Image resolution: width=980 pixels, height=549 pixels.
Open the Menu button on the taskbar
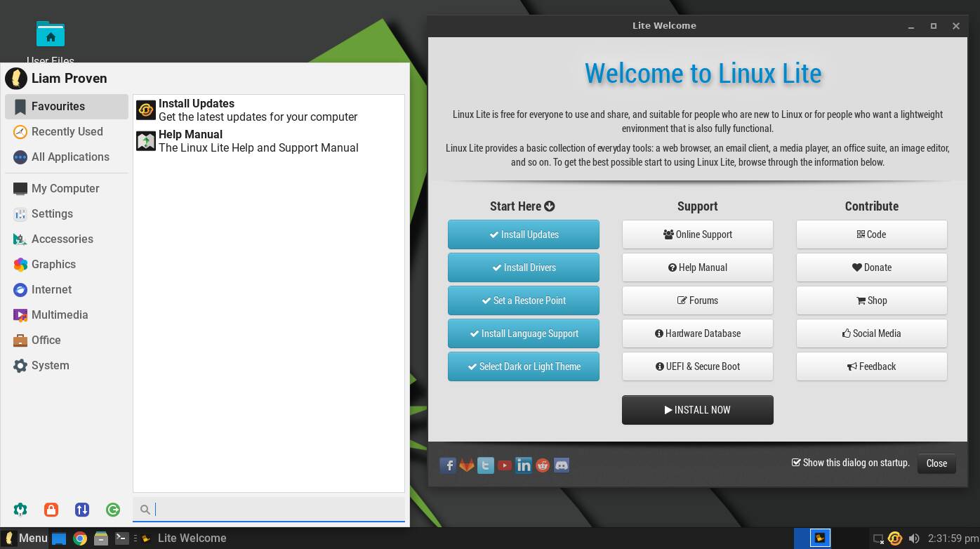[x=25, y=538]
